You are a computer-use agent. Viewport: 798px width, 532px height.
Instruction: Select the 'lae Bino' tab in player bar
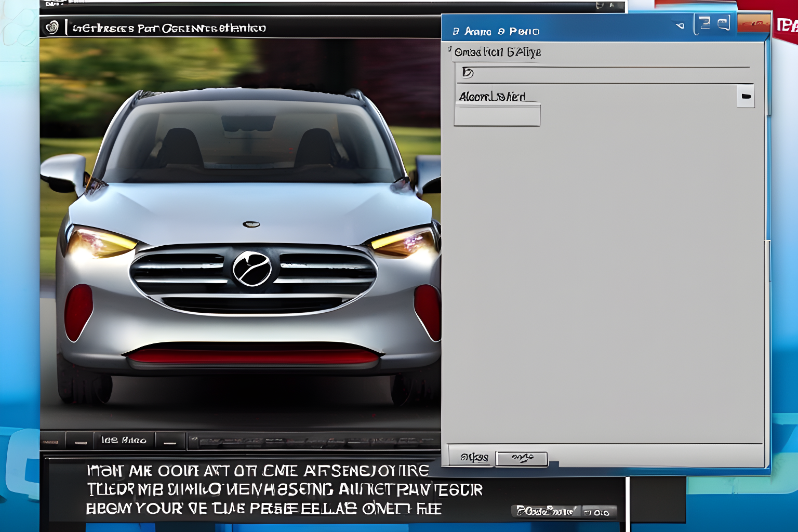(x=124, y=441)
